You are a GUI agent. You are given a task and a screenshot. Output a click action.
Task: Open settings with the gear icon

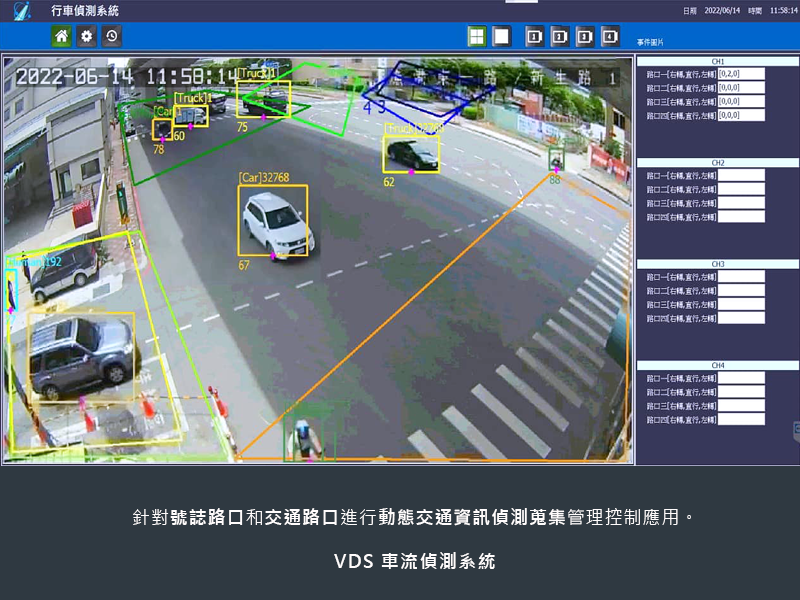click(x=87, y=36)
